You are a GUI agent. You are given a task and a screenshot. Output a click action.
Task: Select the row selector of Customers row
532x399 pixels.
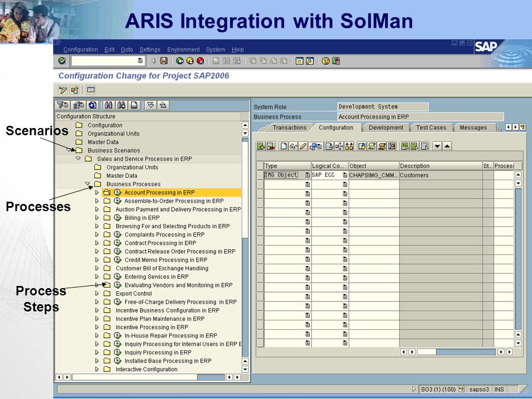[x=260, y=175]
